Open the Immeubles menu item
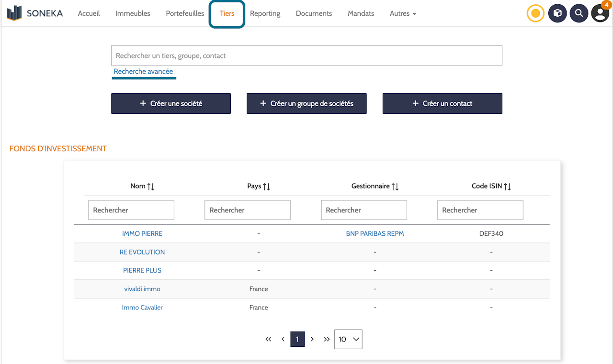This screenshot has width=613, height=364. click(133, 13)
